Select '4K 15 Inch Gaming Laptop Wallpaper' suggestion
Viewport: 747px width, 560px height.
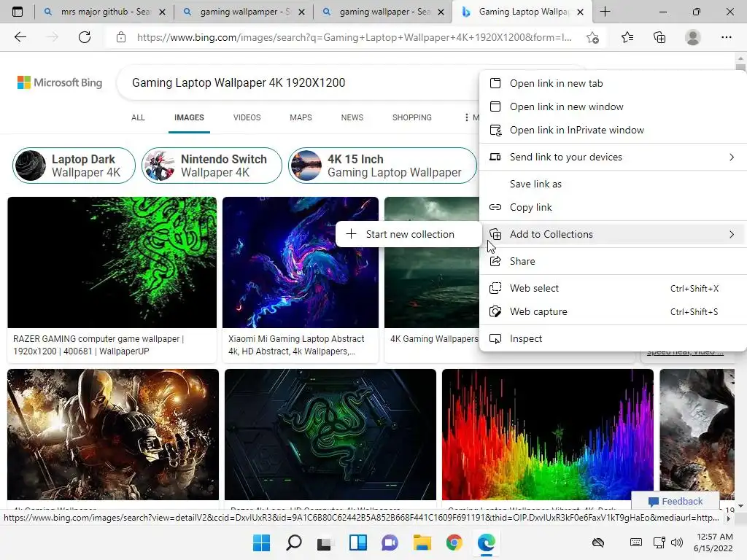382,166
